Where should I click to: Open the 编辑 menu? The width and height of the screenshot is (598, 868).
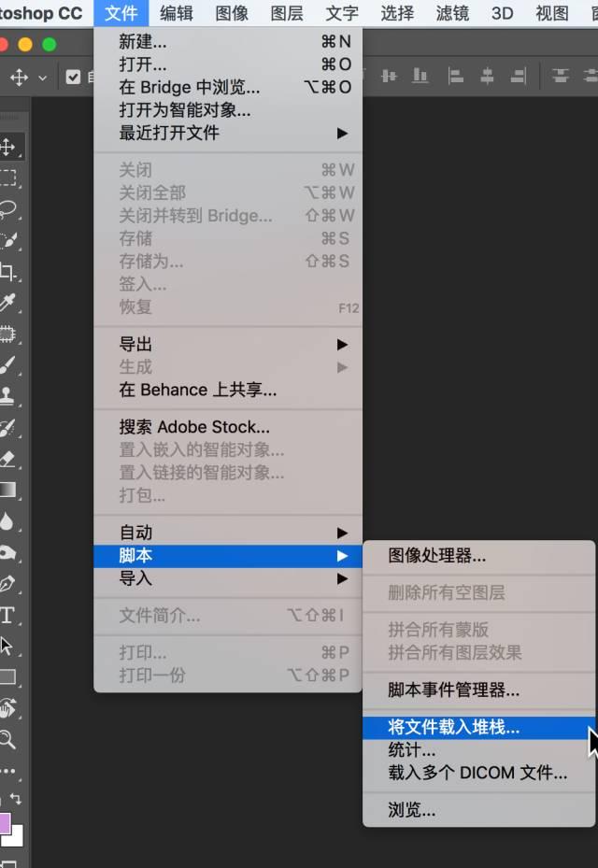coord(176,13)
